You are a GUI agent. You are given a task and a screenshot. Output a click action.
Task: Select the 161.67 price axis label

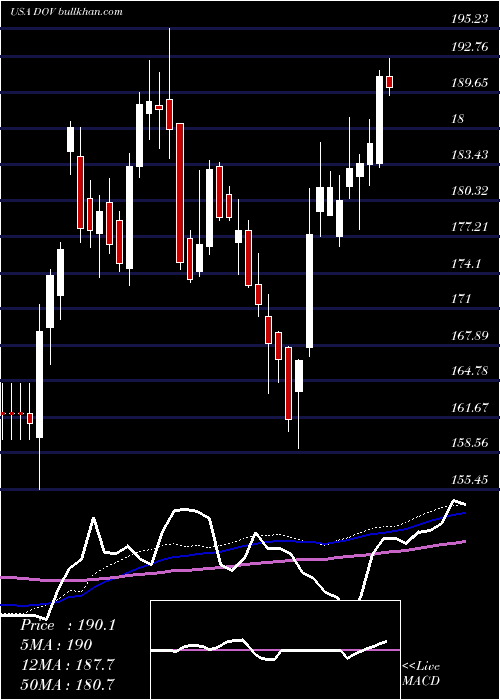[469, 408]
